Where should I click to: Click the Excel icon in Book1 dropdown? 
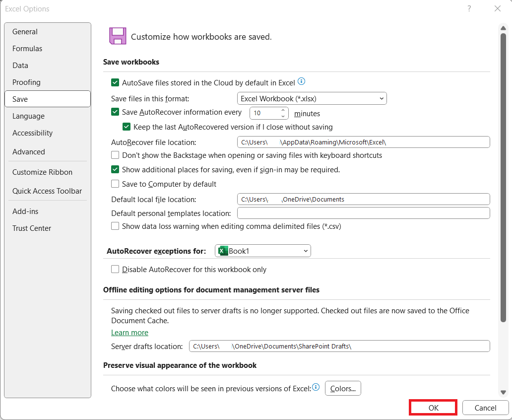[223, 251]
